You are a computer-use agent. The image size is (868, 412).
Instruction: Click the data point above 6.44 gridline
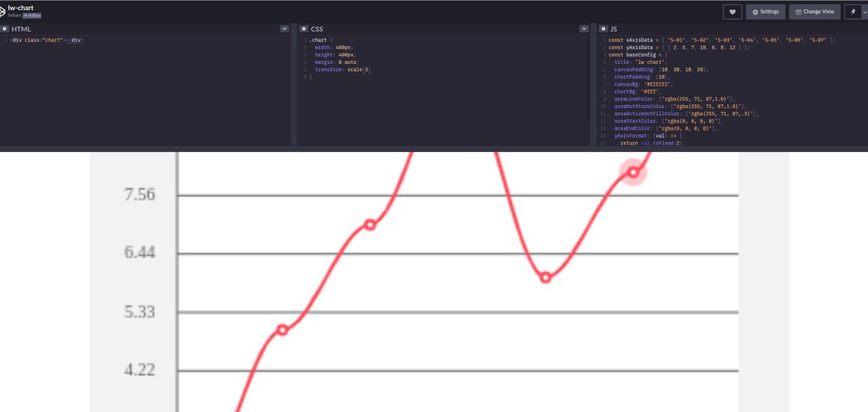pos(370,225)
